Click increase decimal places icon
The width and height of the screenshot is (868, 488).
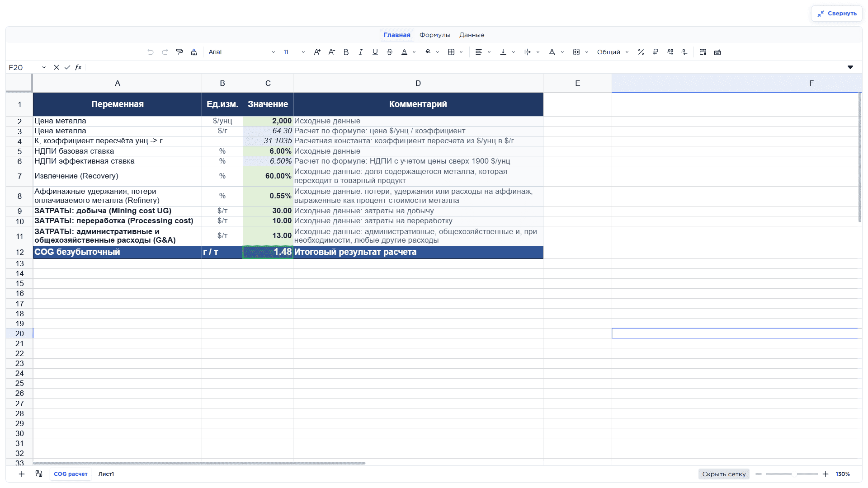click(x=670, y=52)
